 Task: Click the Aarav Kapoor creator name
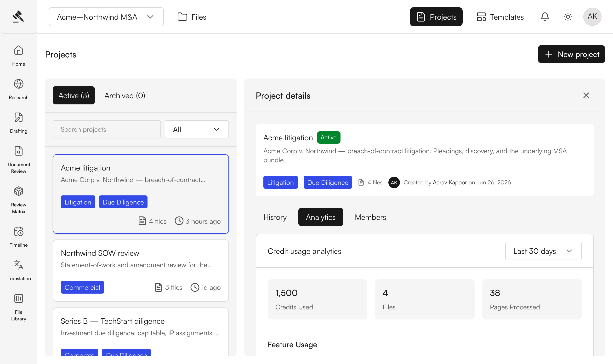click(450, 182)
